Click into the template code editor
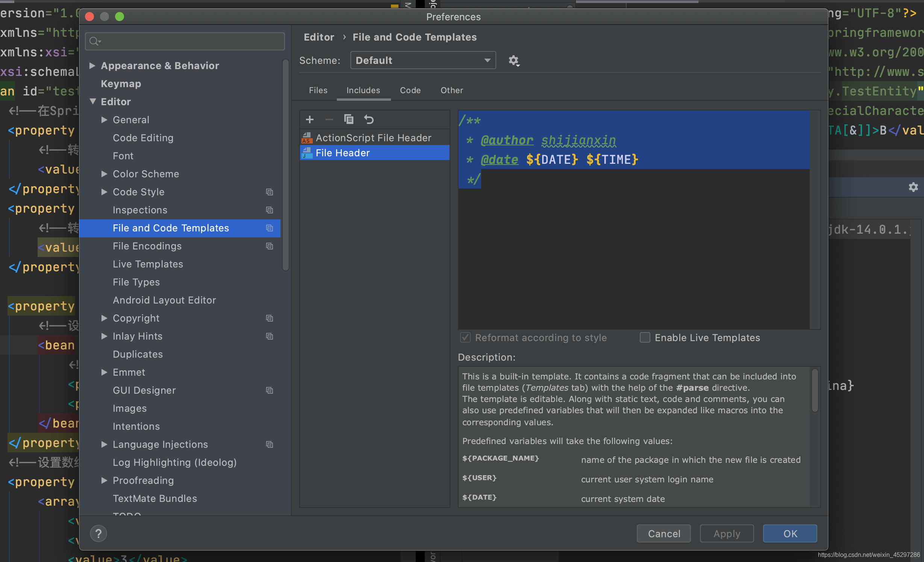The width and height of the screenshot is (924, 562). click(x=634, y=220)
